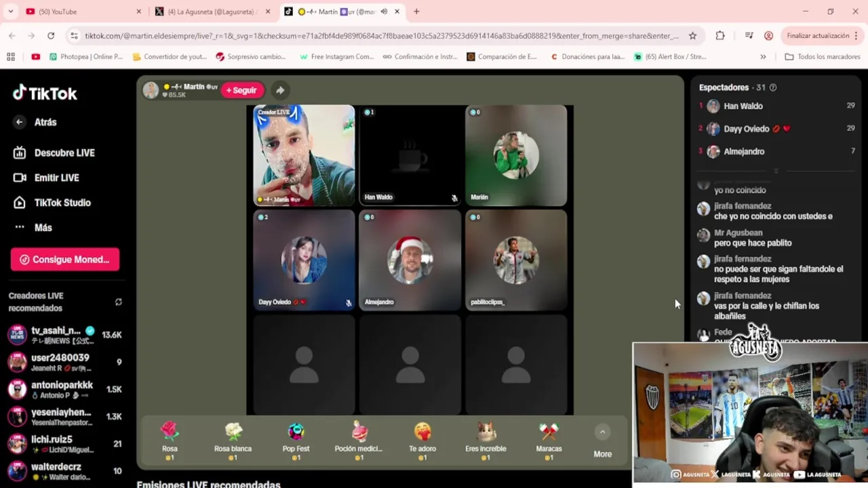Image resolution: width=868 pixels, height=488 pixels.
Task: Send a Pop Fest gift
Action: (x=296, y=441)
